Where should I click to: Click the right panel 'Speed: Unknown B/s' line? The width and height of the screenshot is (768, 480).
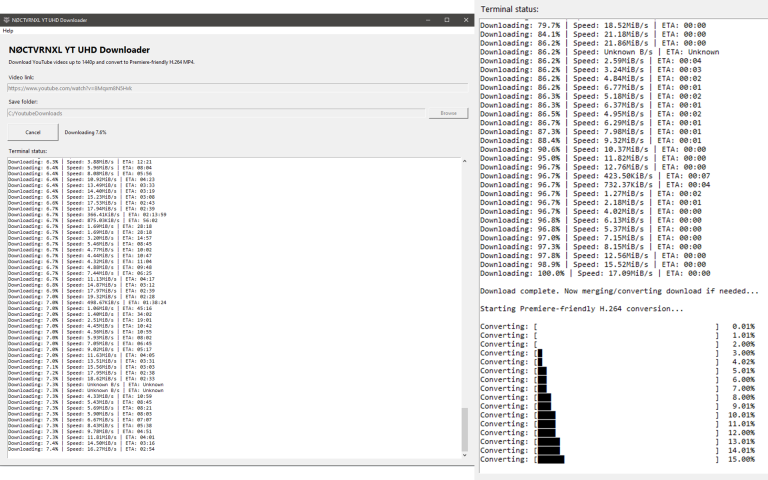point(600,52)
